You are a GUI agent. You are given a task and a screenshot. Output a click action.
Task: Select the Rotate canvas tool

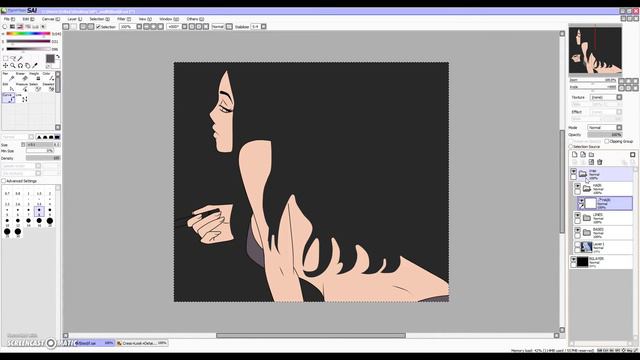(x=20, y=65)
